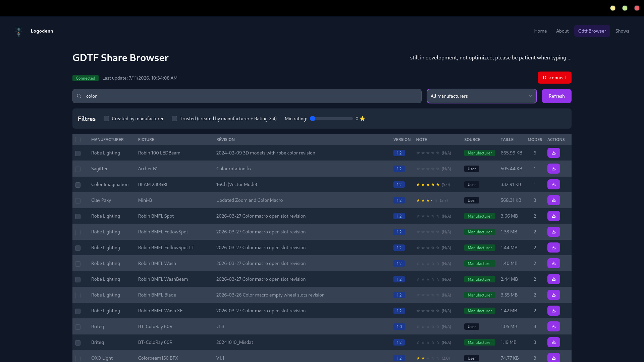Open the Shows page
The image size is (644, 362).
pos(622,31)
